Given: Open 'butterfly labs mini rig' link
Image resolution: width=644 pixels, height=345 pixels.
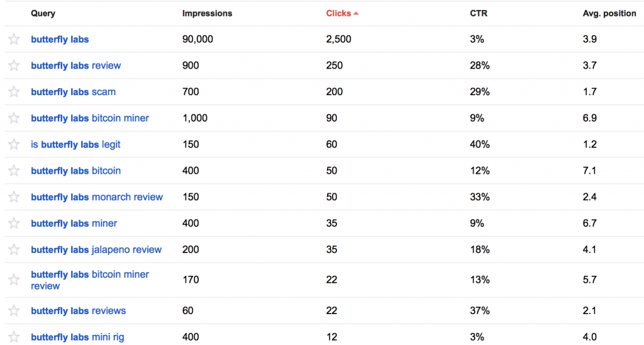Looking at the screenshot, I should tap(77, 337).
